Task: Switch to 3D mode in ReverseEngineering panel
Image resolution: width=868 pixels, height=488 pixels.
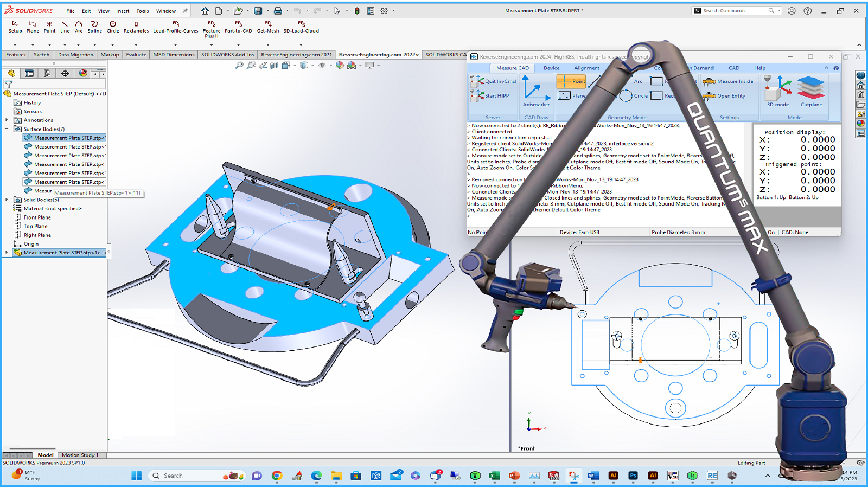Action: pyautogui.click(x=777, y=91)
